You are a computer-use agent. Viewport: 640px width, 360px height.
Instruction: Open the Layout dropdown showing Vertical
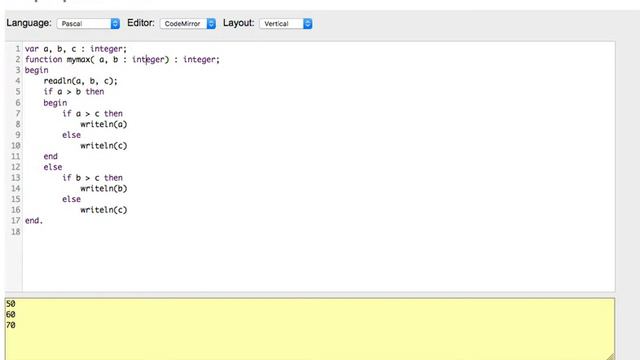click(286, 24)
